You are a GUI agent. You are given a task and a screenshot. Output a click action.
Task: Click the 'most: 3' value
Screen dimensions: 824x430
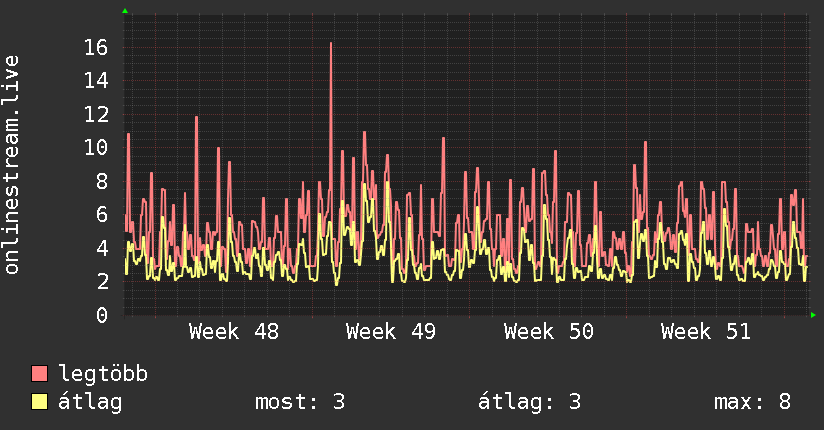coord(300,402)
